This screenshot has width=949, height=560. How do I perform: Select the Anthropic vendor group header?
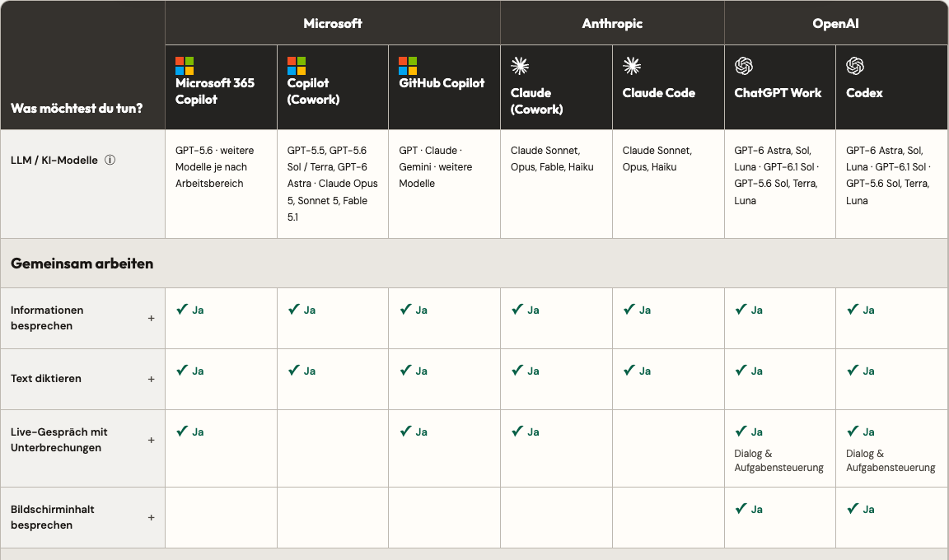(613, 23)
